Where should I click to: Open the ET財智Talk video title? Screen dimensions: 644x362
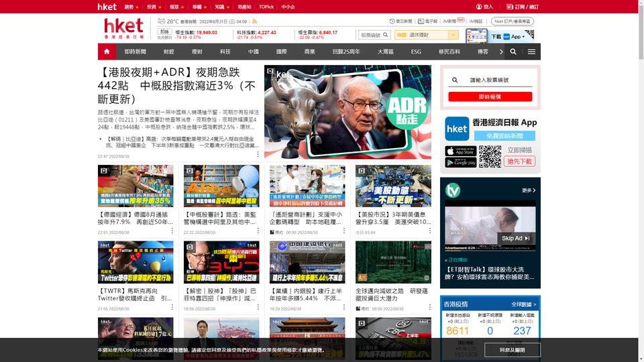click(490, 273)
